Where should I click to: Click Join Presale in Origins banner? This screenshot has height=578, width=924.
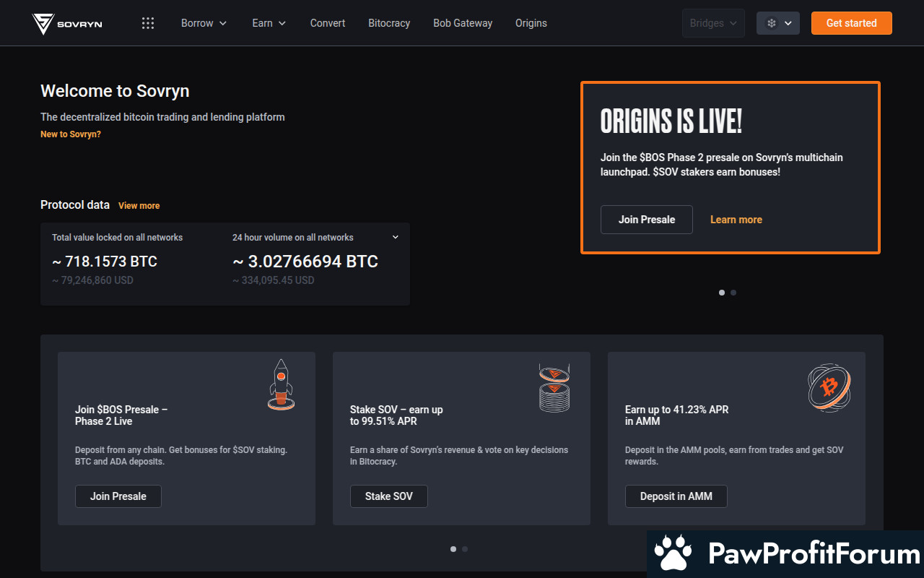[646, 220]
